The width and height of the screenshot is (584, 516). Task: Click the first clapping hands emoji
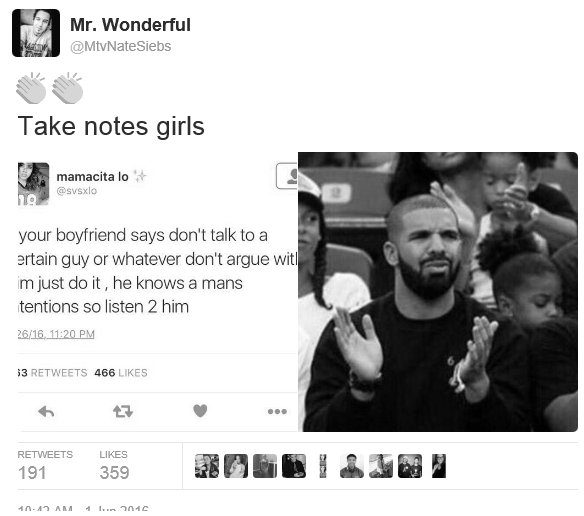pos(31,88)
